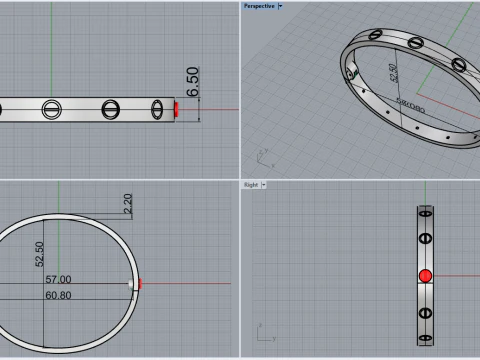Click the axis icon in Right viewport
The image size is (480, 360).
pyautogui.click(x=266, y=332)
